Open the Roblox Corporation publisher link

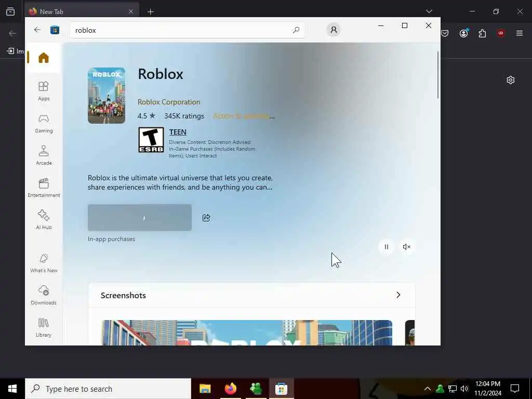(x=169, y=102)
